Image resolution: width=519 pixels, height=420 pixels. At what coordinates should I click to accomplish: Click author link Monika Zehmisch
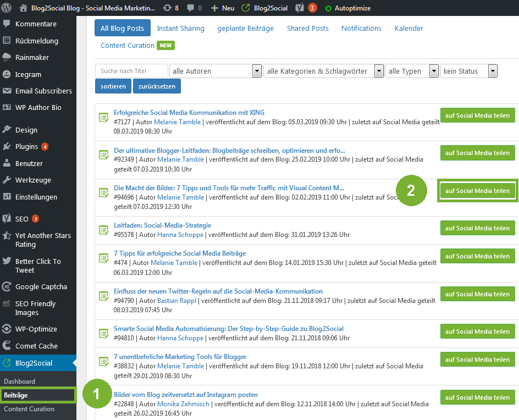click(x=184, y=404)
